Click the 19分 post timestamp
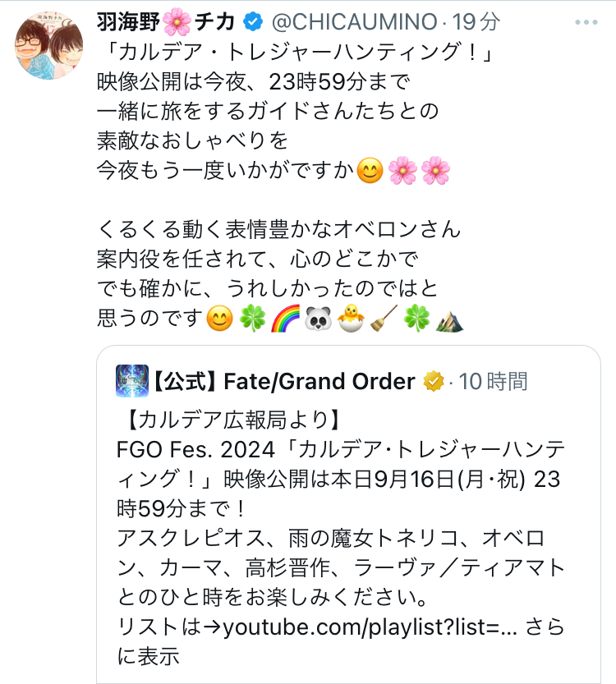This screenshot has height=684, width=616. [485, 21]
